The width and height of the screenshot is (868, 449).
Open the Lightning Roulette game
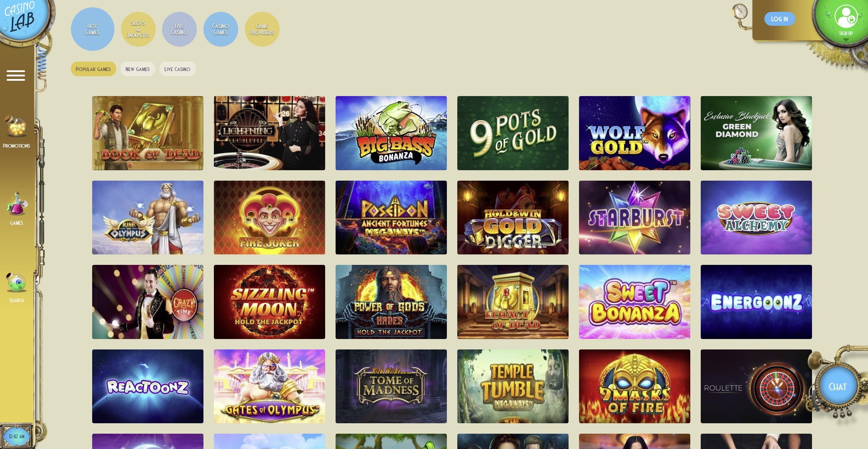tap(270, 133)
